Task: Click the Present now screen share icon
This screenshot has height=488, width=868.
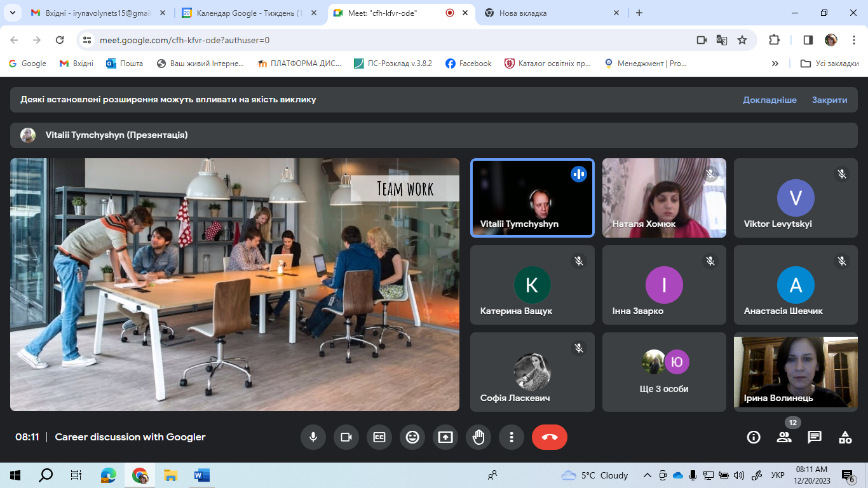Action: [x=445, y=437]
